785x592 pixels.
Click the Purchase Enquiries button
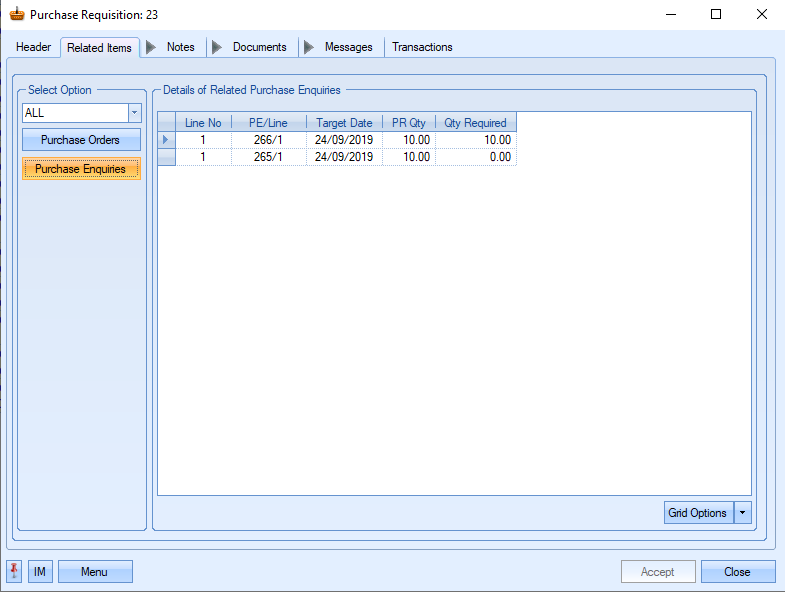(80, 169)
